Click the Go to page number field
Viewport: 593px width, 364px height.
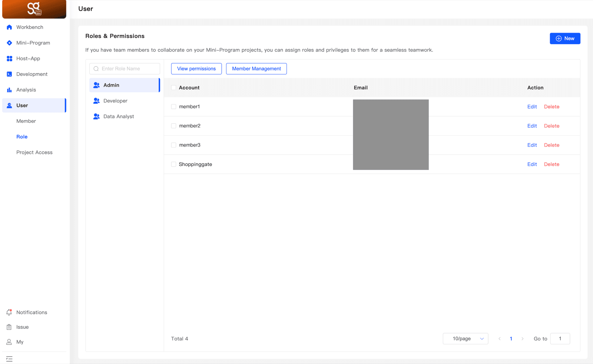pyautogui.click(x=560, y=338)
